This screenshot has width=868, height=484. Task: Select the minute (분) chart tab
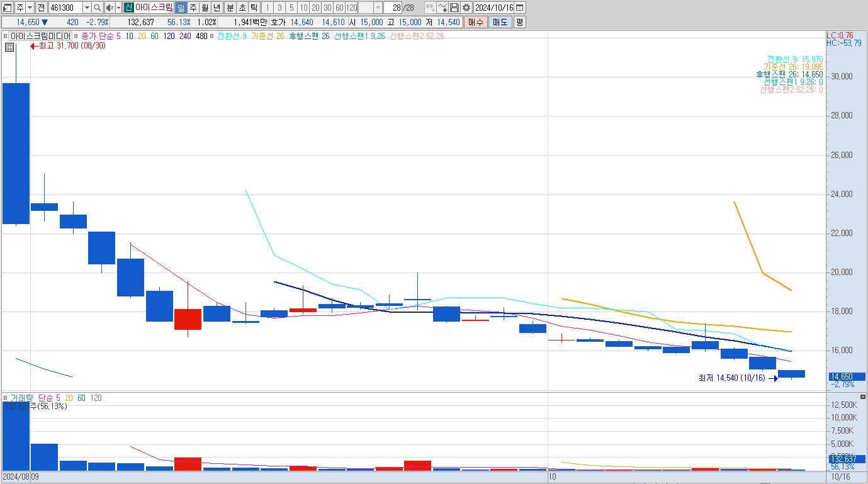(x=229, y=8)
